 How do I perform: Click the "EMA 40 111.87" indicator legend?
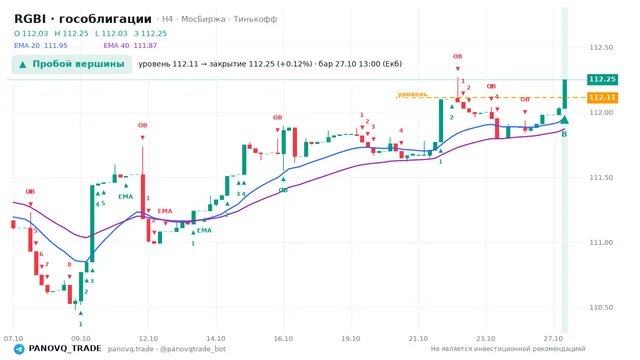pyautogui.click(x=130, y=45)
